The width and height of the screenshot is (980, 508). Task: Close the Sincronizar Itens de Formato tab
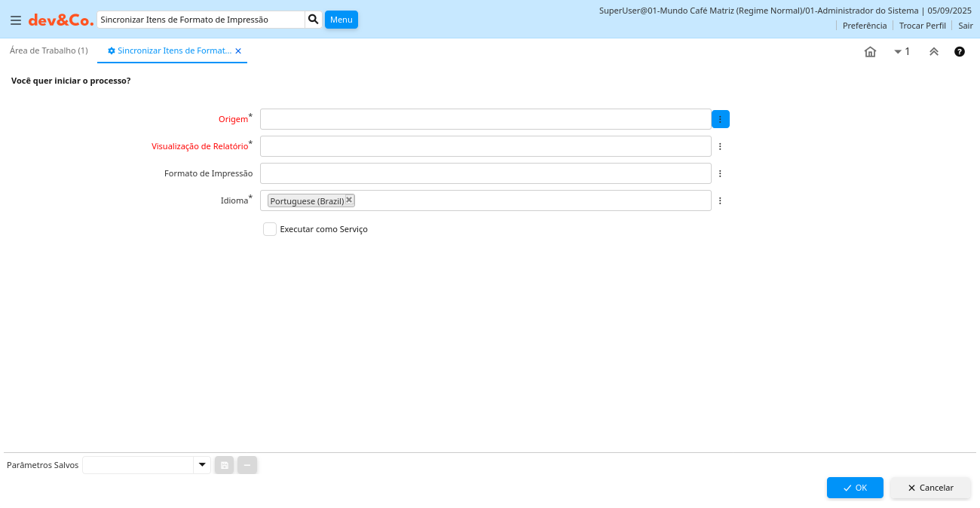238,51
